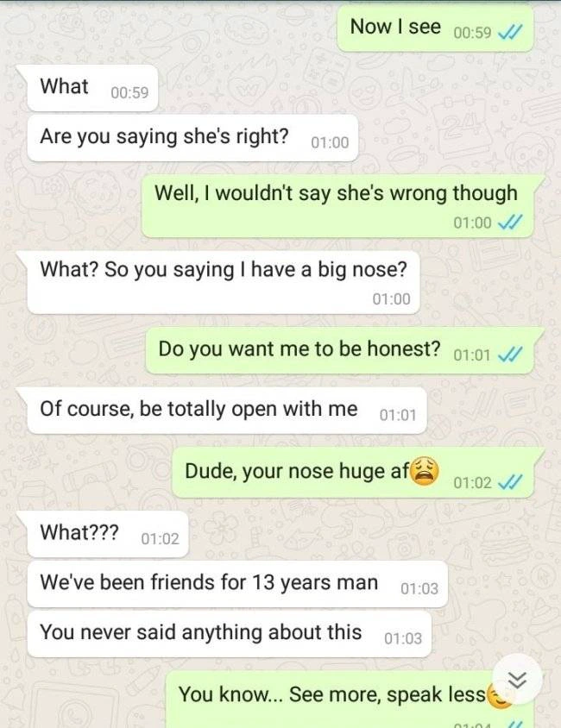
Task: Click the weary face emoji in message
Action: click(x=425, y=471)
